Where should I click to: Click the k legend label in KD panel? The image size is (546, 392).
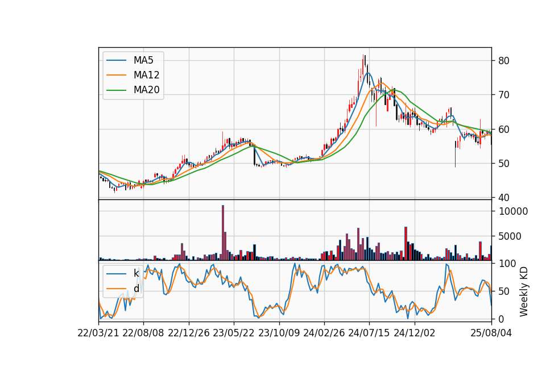(136, 273)
